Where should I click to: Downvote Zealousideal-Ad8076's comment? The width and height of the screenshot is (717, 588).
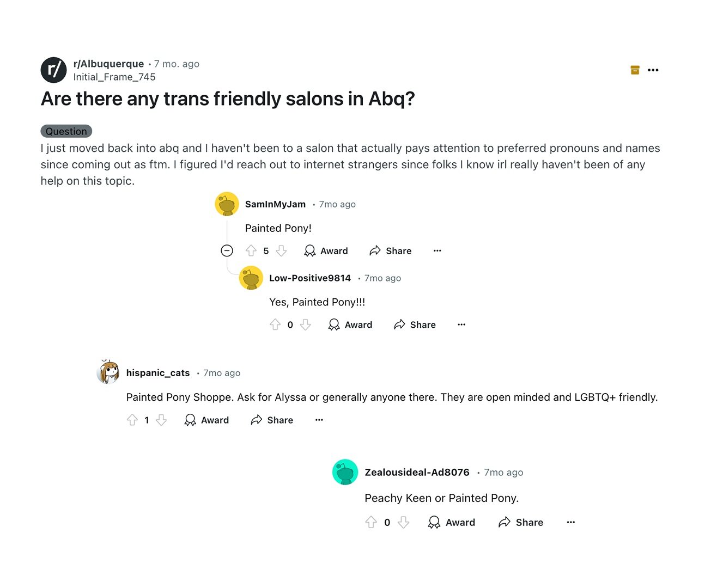403,522
